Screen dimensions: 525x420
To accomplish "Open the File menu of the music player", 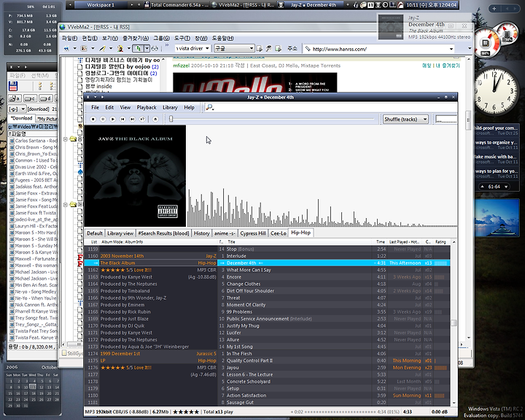I will tap(95, 107).
